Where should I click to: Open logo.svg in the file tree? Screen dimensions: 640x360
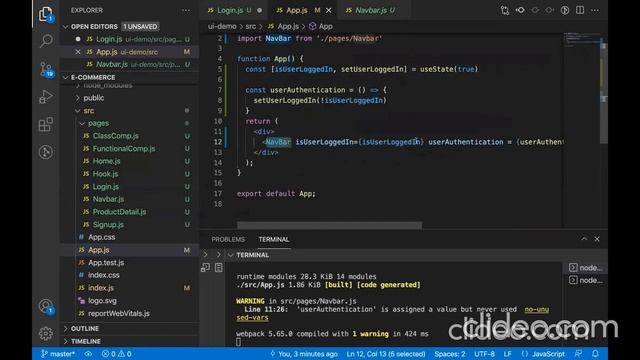[x=102, y=301]
